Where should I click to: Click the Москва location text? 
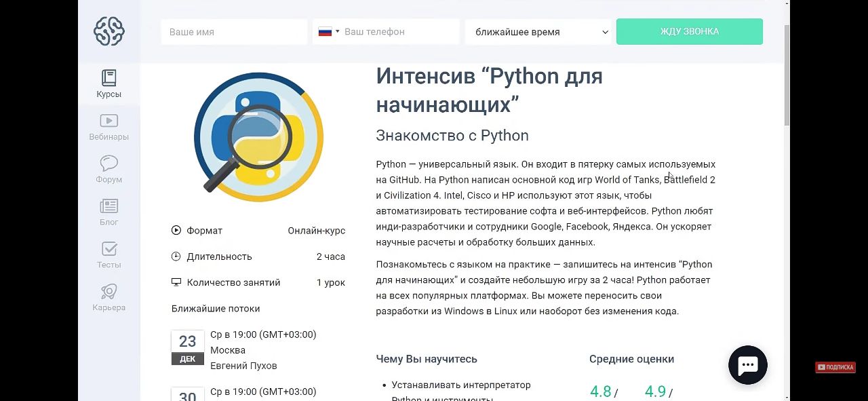[228, 350]
